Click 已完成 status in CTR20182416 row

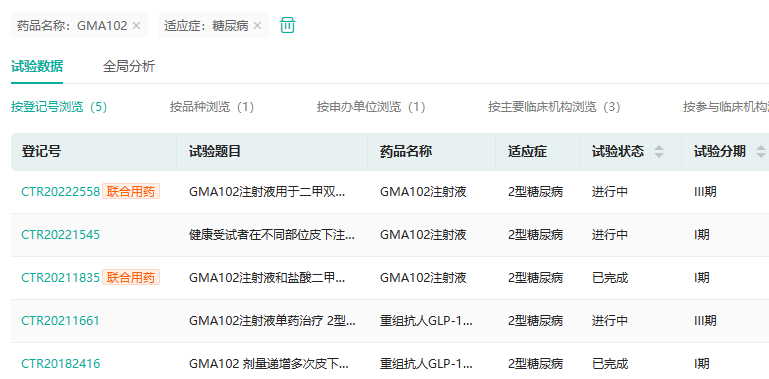[610, 364]
